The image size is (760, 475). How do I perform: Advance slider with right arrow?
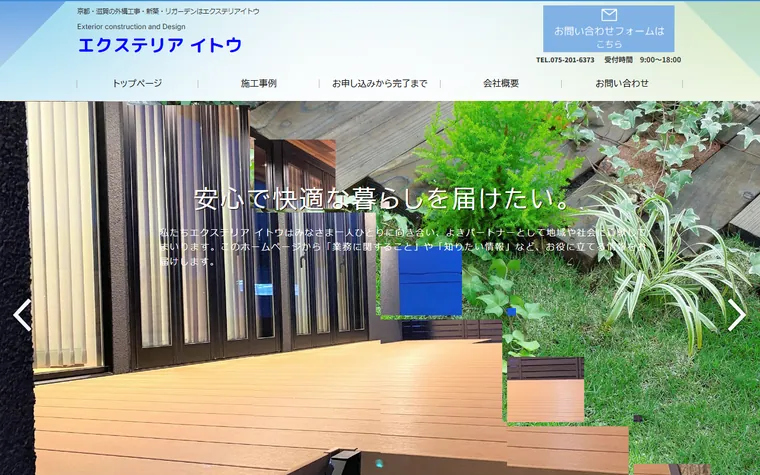[737, 315]
